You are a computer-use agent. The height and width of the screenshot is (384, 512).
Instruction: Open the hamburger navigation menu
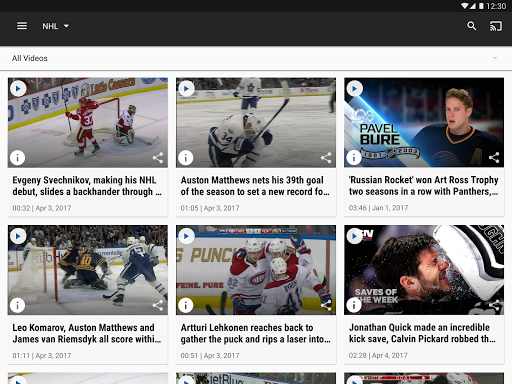22,26
